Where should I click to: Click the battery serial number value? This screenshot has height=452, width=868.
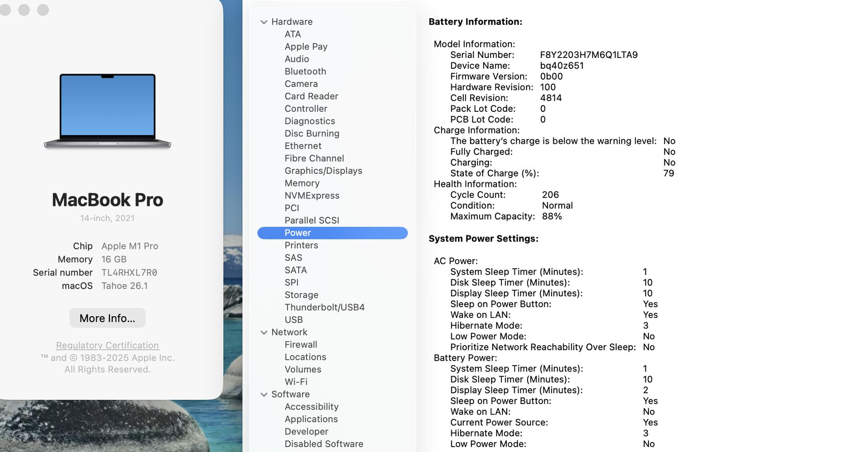[589, 55]
